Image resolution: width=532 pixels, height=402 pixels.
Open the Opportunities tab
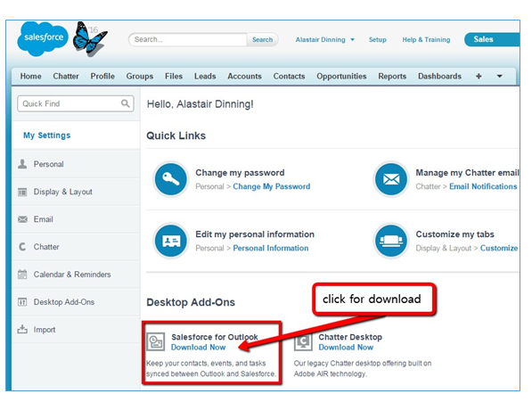pos(341,77)
